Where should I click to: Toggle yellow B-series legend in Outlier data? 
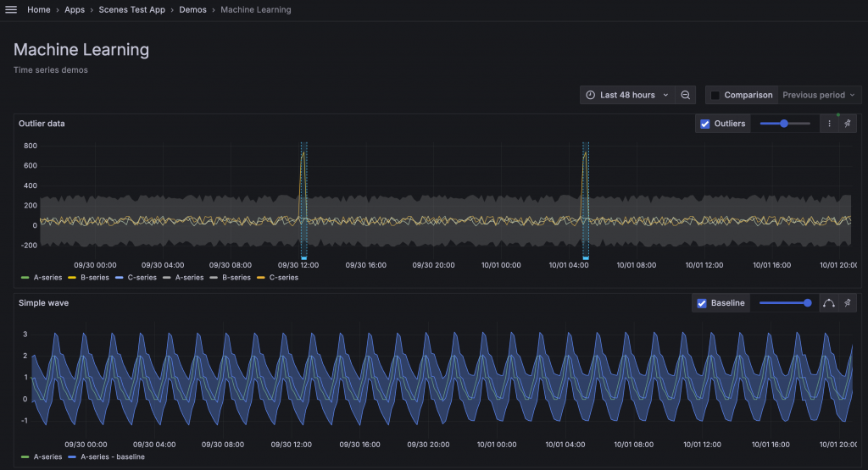(88, 278)
